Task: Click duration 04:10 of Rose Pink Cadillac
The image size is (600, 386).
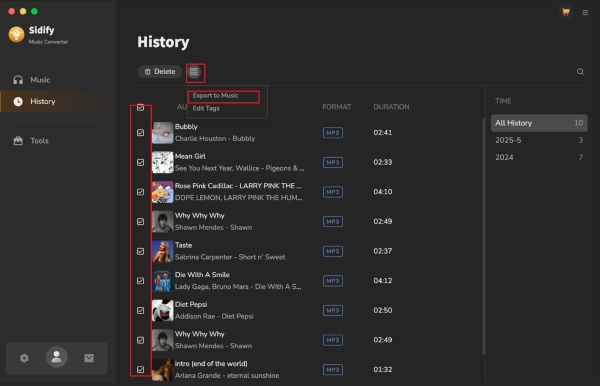Action: click(x=383, y=192)
